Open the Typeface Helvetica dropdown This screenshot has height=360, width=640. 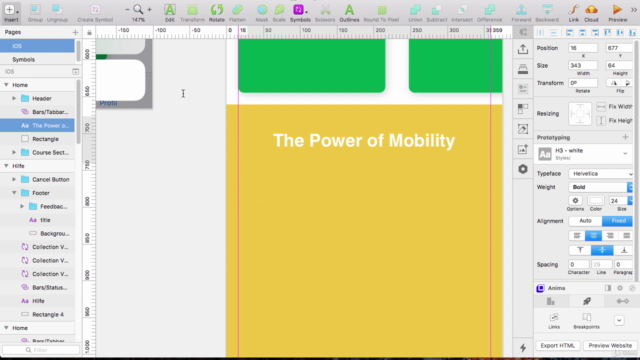(x=601, y=173)
